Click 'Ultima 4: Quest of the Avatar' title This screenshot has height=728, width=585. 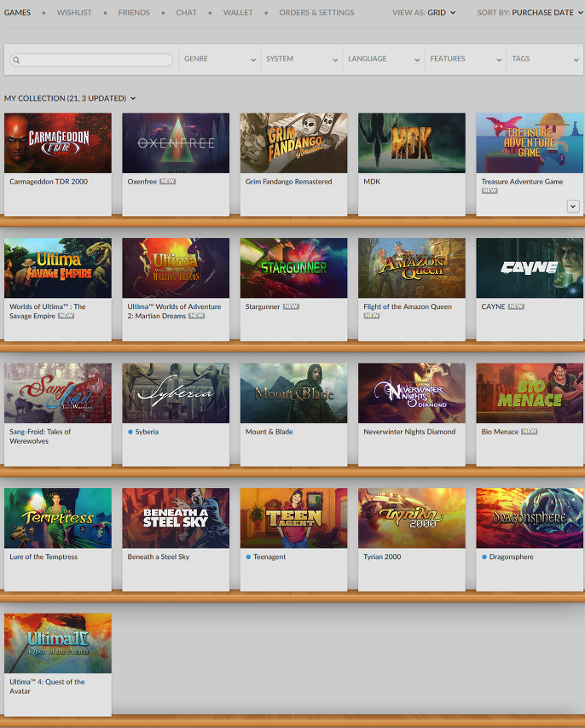(x=47, y=686)
